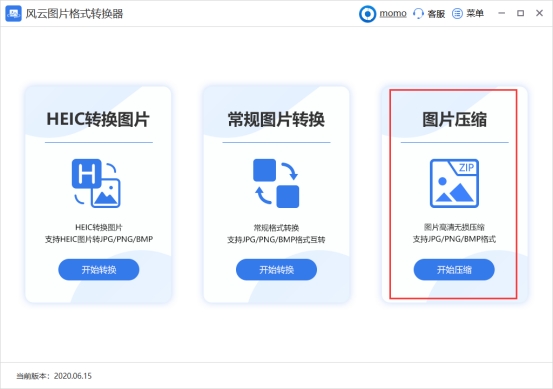Select the 常规图片转换 card title

(276, 119)
